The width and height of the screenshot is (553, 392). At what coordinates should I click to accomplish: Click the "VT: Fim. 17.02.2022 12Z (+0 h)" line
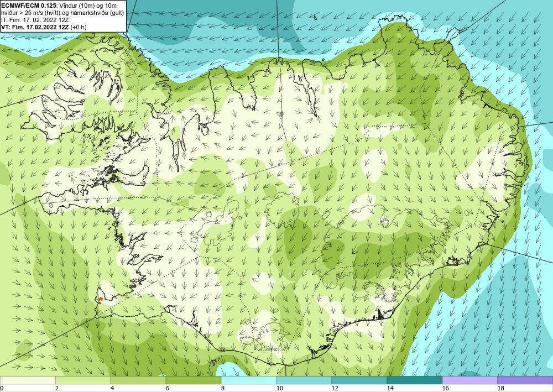[x=44, y=27]
